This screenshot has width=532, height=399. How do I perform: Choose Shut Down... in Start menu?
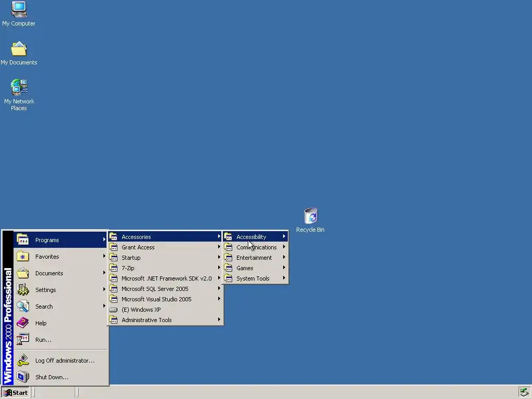click(61, 377)
